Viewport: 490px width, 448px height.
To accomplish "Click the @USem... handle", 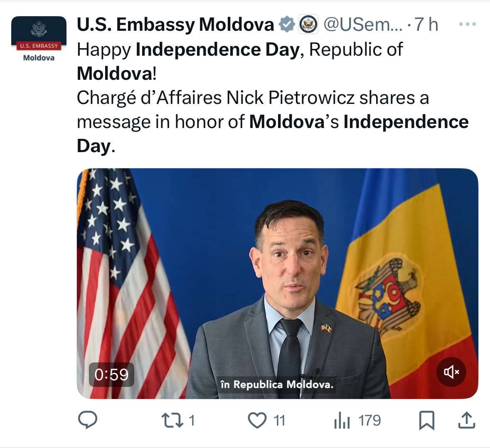I will pos(363,24).
